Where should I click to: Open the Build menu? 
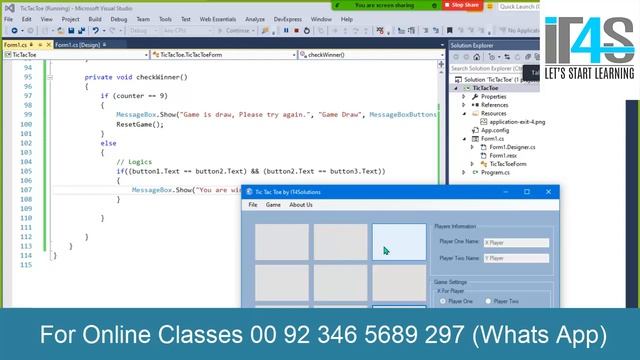click(x=95, y=19)
